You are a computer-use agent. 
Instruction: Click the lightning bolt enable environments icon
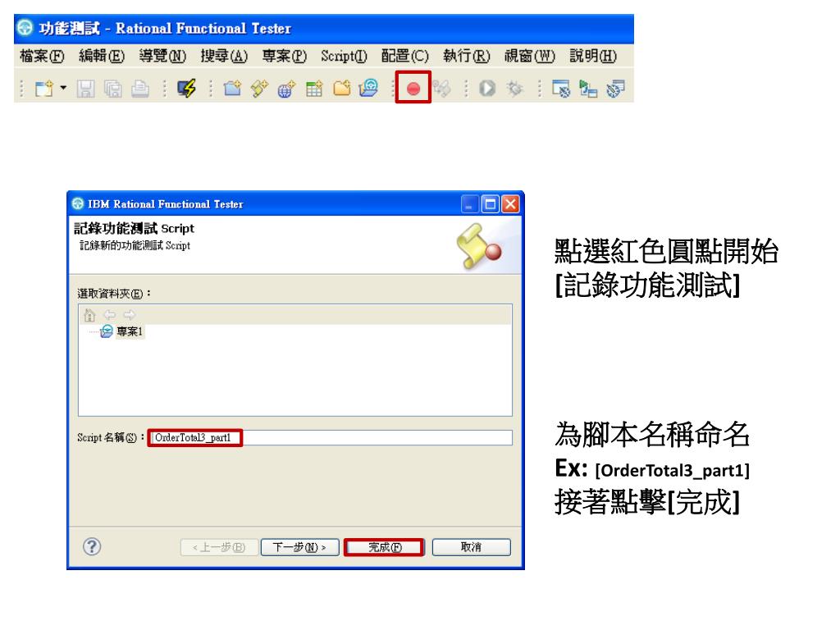pos(186,89)
